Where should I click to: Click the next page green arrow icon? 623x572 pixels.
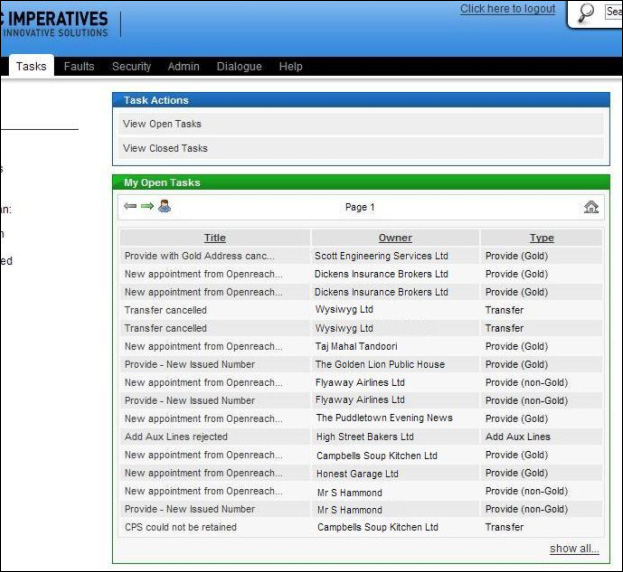click(146, 207)
